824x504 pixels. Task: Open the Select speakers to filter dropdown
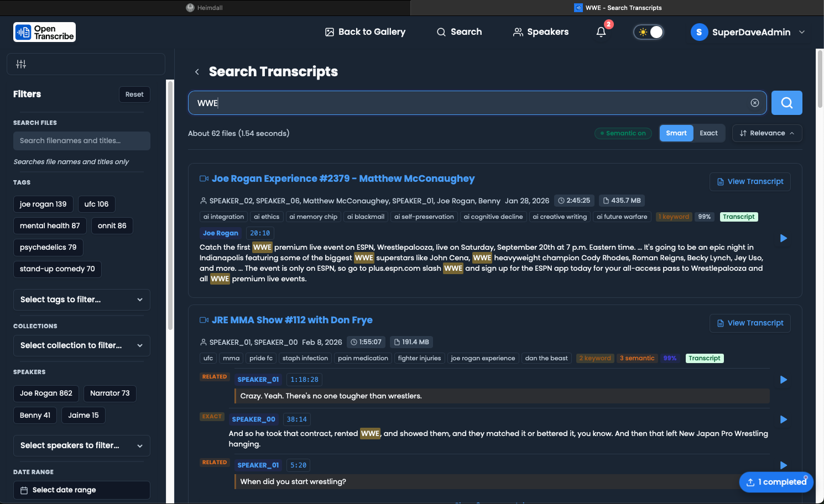click(82, 445)
